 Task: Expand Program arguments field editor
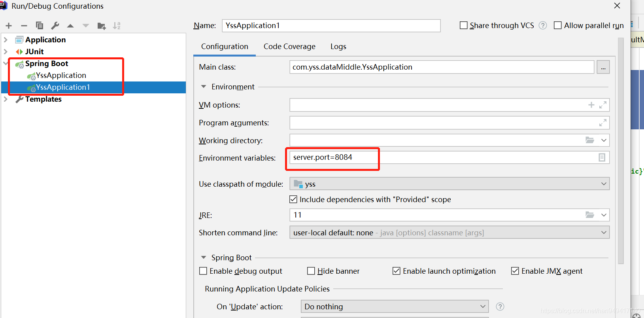[x=602, y=123]
